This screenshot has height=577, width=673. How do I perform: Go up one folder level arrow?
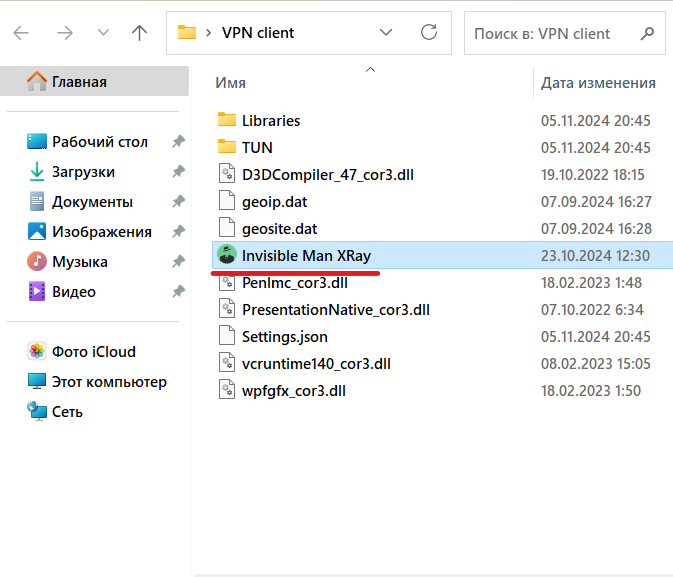(x=139, y=33)
